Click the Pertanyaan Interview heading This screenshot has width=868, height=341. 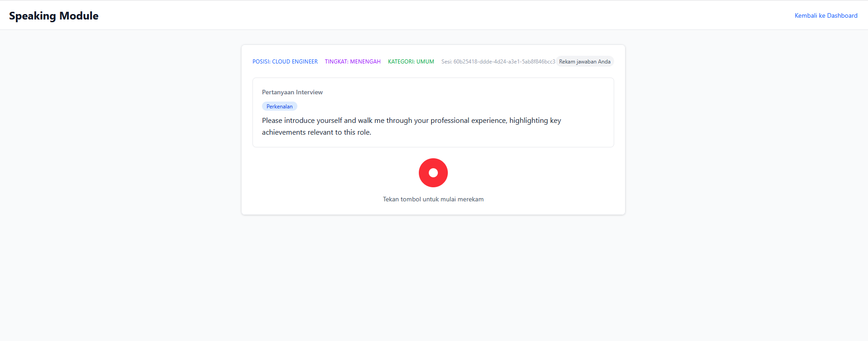pos(292,92)
